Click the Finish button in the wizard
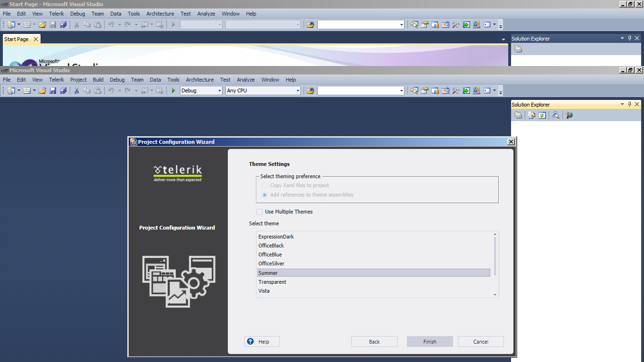 (430, 342)
